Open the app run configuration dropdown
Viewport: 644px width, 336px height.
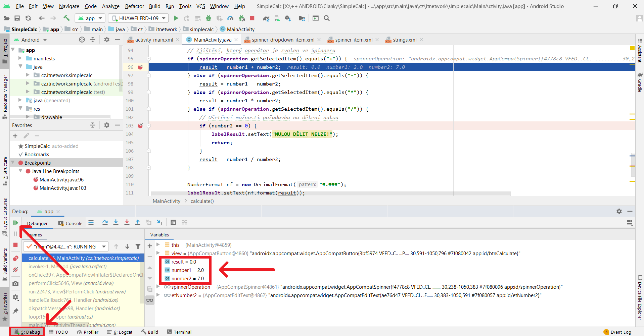pos(90,18)
